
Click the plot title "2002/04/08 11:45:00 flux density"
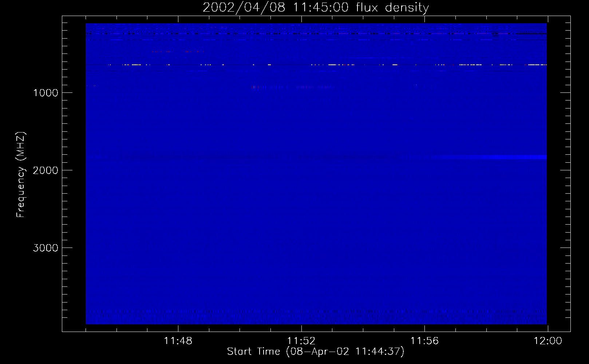[x=316, y=7]
